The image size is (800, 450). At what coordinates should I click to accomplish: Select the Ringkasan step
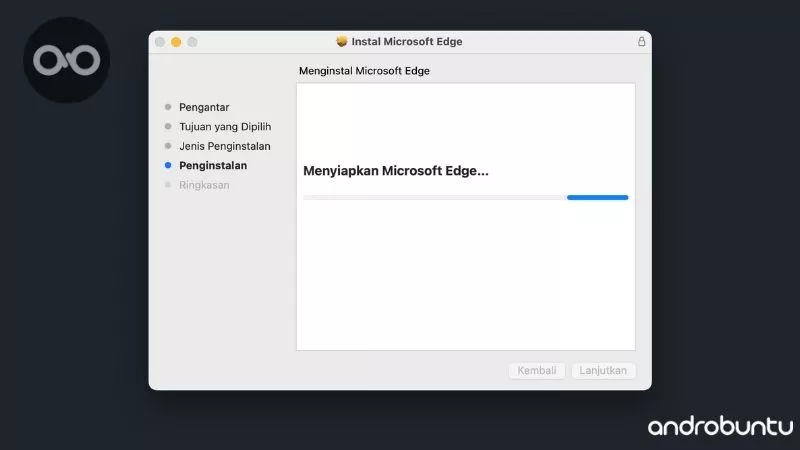tap(204, 185)
